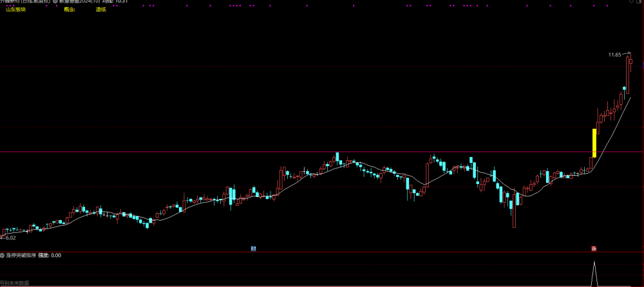
Task: Click the 概念: label text
Action: point(70,10)
